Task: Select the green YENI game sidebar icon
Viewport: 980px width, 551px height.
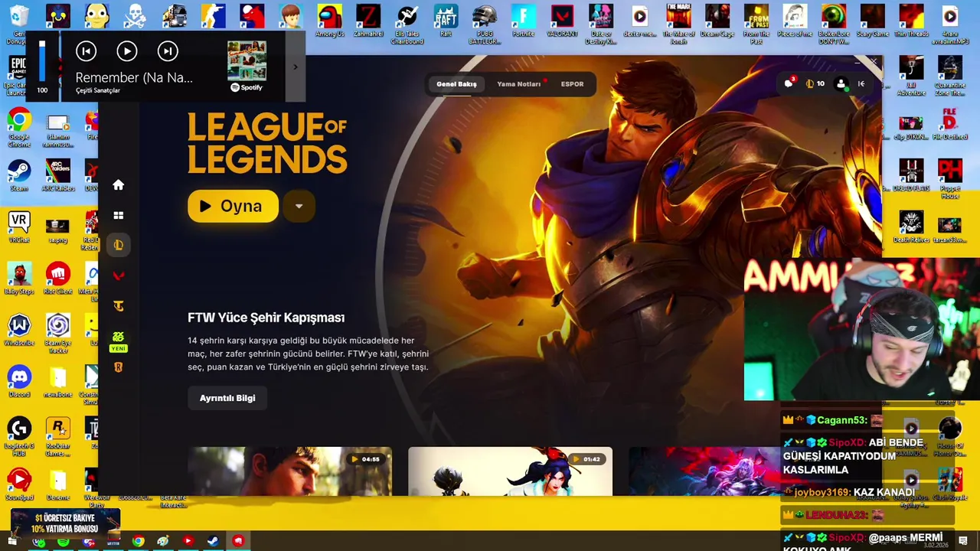Action: (x=118, y=340)
